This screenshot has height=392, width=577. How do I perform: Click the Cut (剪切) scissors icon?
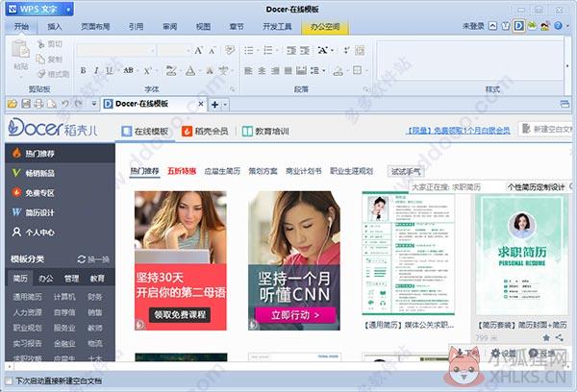(40, 44)
